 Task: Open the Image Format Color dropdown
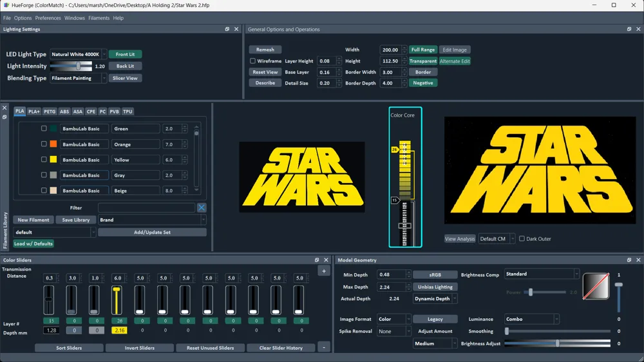click(393, 319)
